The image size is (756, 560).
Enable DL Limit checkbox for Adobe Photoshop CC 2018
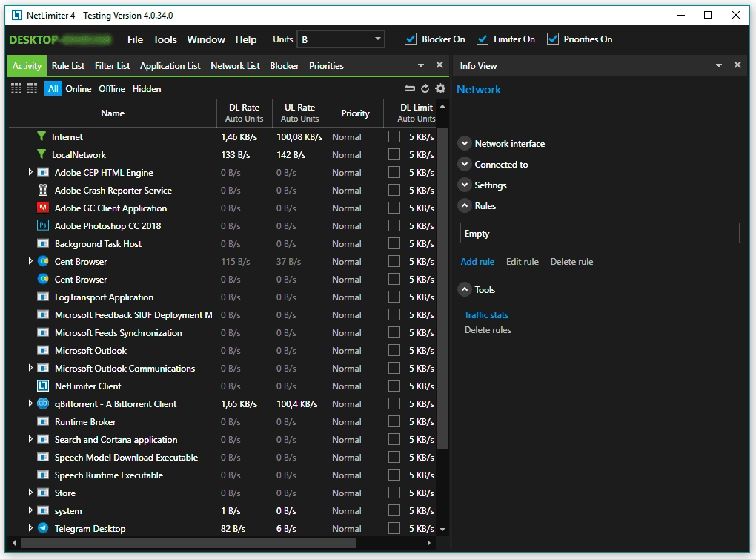[x=394, y=225]
